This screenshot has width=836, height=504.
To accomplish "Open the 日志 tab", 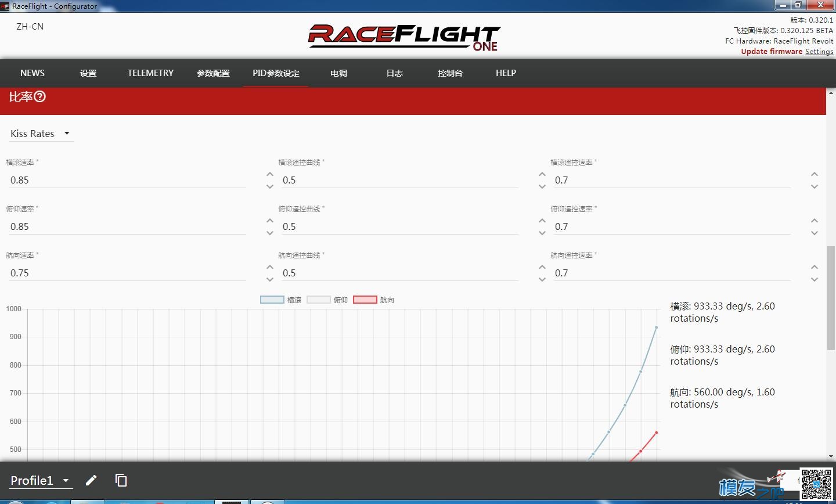I will 395,73.
